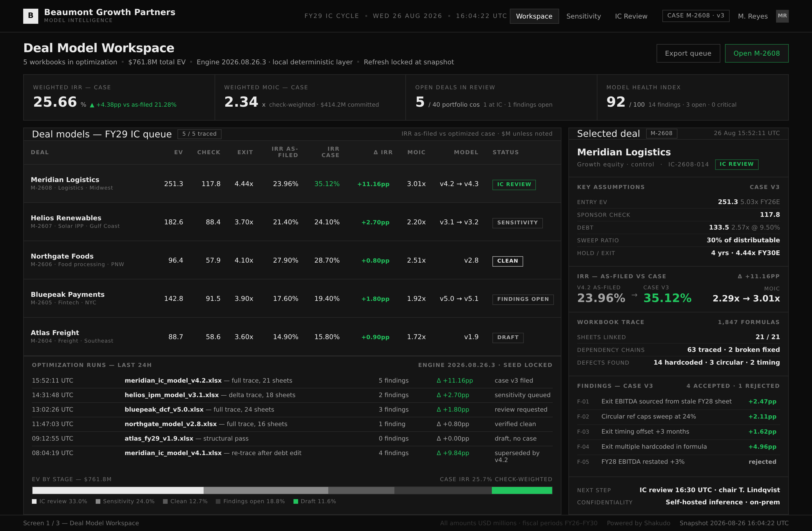Click the Sensitivity legend swatch
Screen dimensions: 812x531
point(98,501)
